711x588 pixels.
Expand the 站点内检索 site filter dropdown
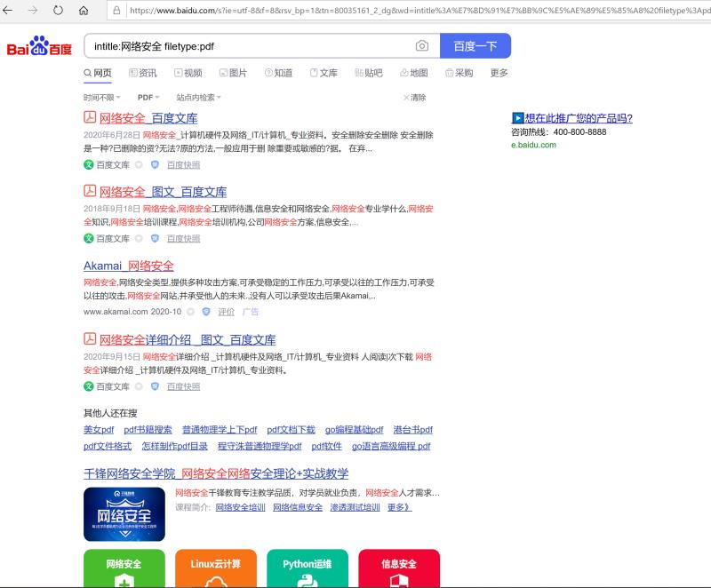(198, 98)
